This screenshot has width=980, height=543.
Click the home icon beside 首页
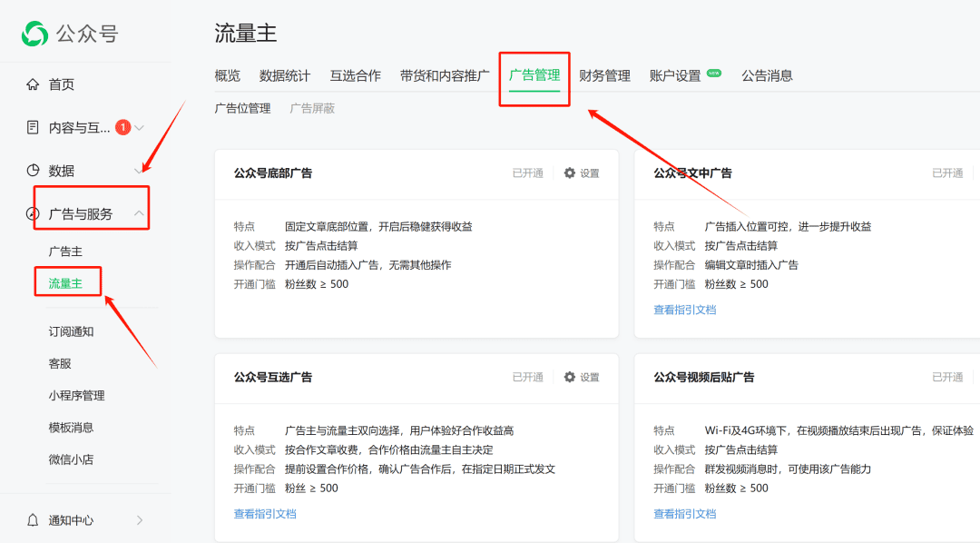(x=33, y=84)
